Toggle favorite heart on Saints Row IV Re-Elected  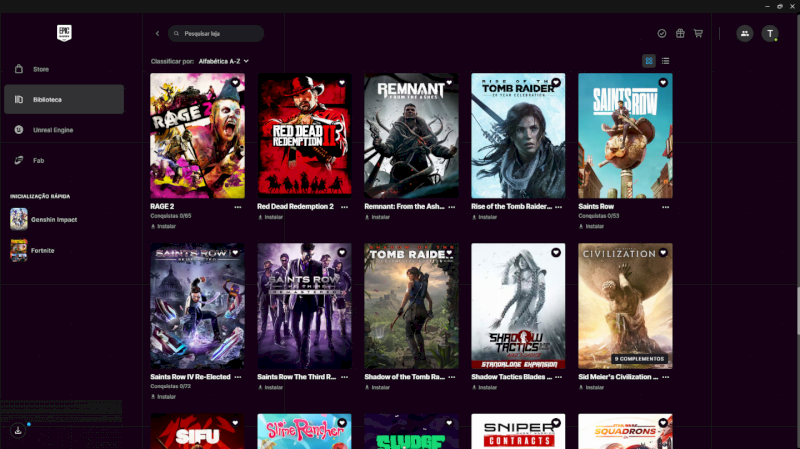coord(235,253)
